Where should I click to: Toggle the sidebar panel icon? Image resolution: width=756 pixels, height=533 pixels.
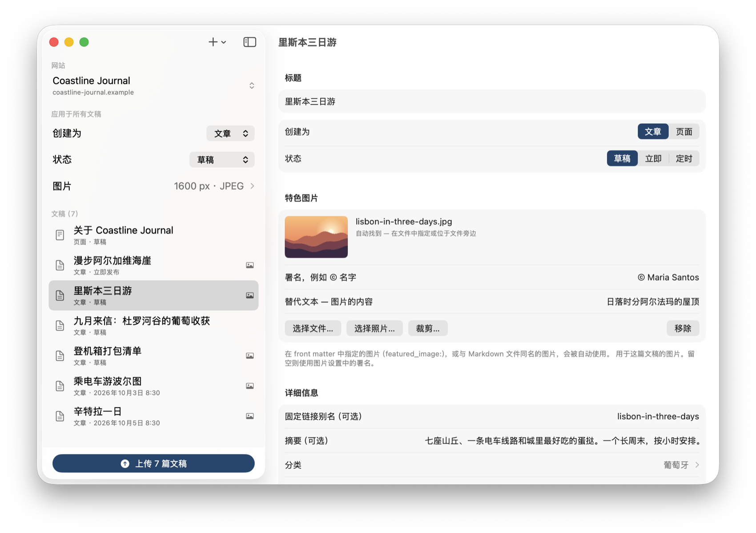coord(249,42)
